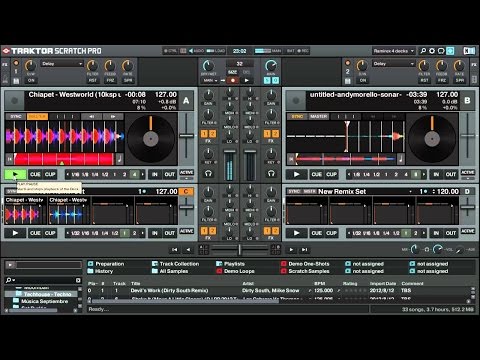The image size is (480, 360).
Task: Open FX unit 2 Delay effect dropdown
Action: pos(394,64)
